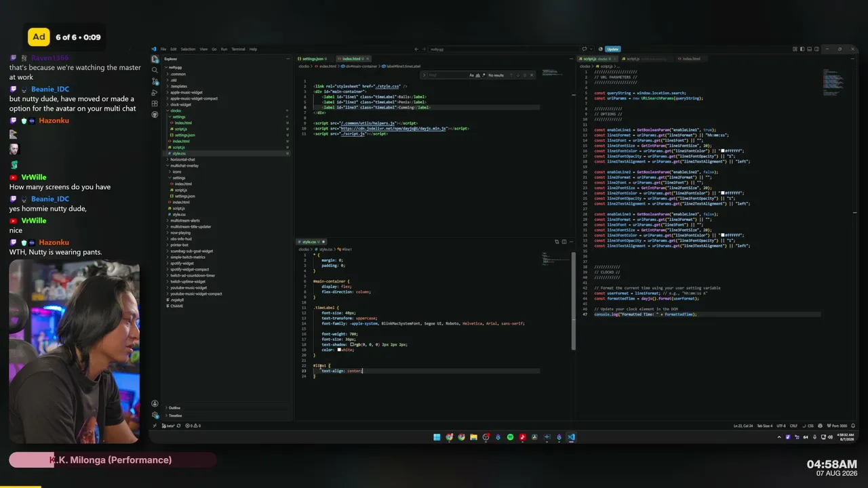Click the Explorer more actions ellipsis
868x488 pixels.
tap(288, 59)
